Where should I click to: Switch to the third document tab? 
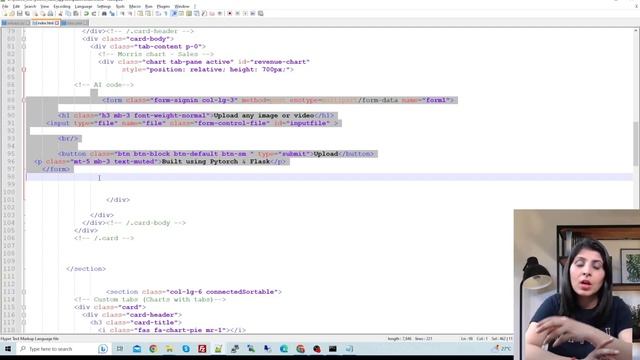point(74,23)
